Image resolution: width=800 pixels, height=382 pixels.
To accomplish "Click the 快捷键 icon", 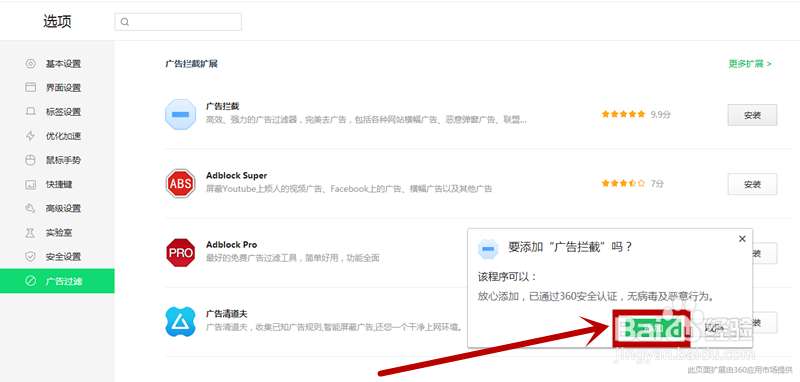I will click(31, 184).
